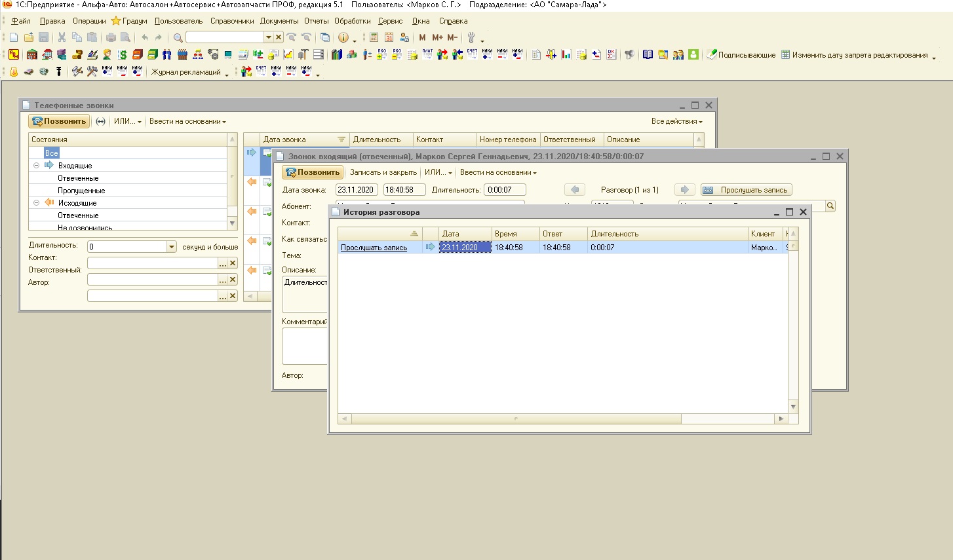Open the ARM workplace icon

point(14,55)
